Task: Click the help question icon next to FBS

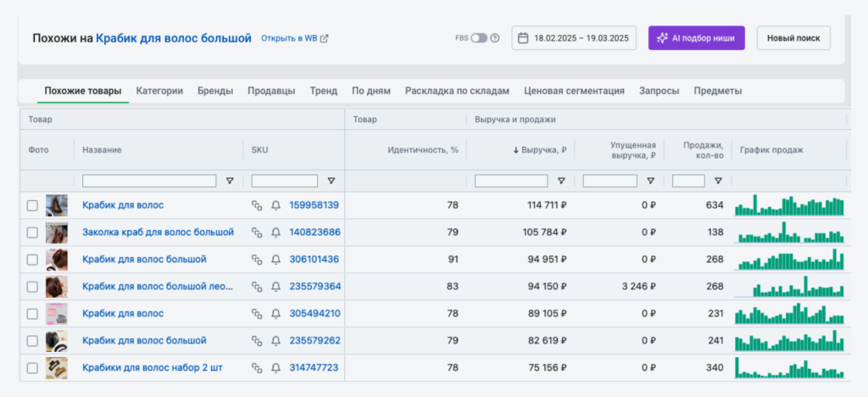Action: click(495, 38)
